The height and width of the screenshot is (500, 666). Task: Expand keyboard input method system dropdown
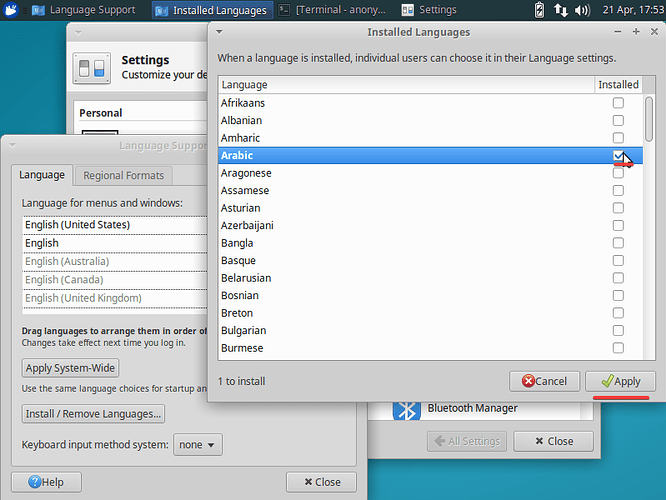pos(198,444)
